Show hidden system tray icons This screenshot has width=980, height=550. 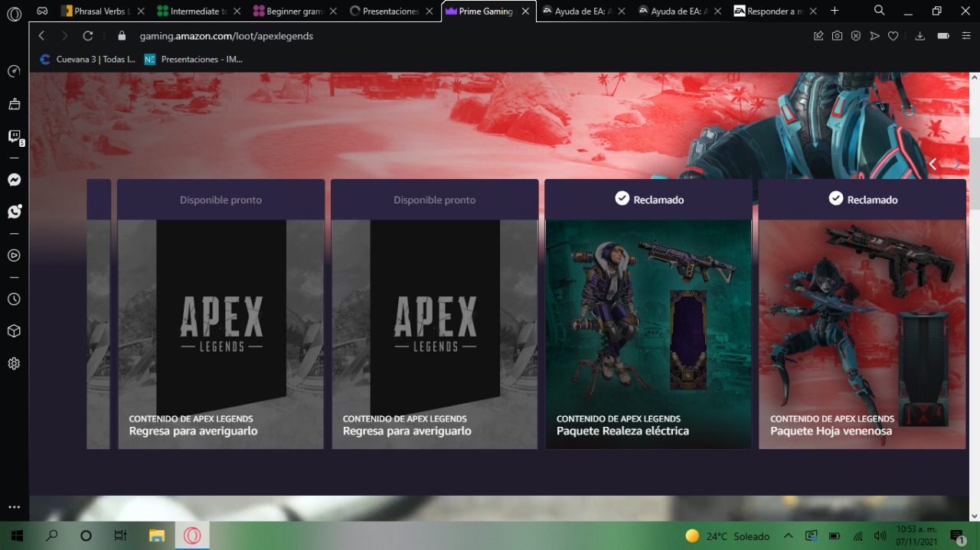pyautogui.click(x=788, y=536)
